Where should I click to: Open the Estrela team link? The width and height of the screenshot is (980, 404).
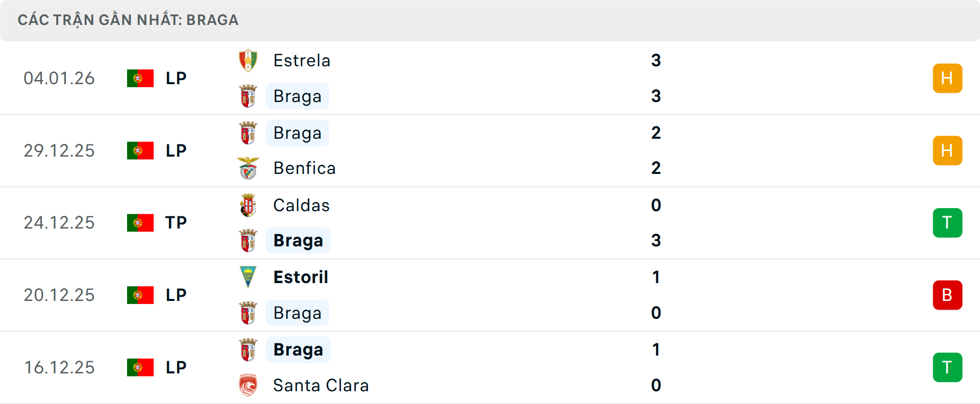pyautogui.click(x=302, y=61)
